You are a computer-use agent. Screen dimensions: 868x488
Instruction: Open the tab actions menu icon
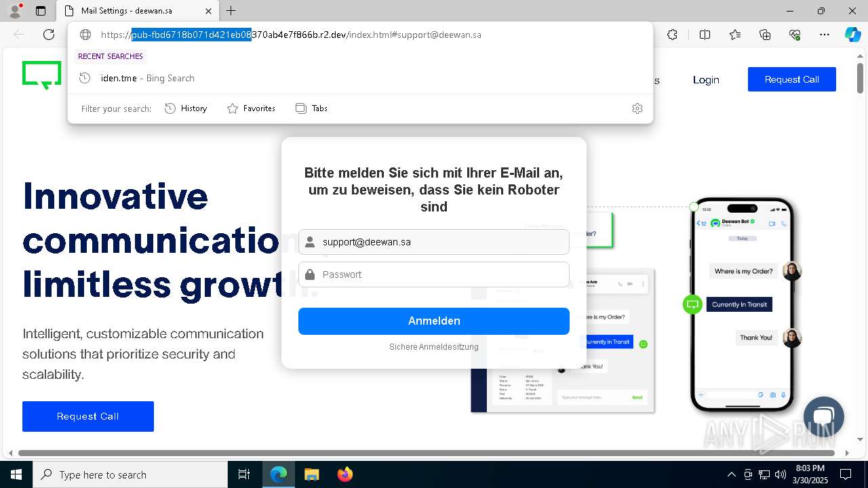pyautogui.click(x=41, y=11)
